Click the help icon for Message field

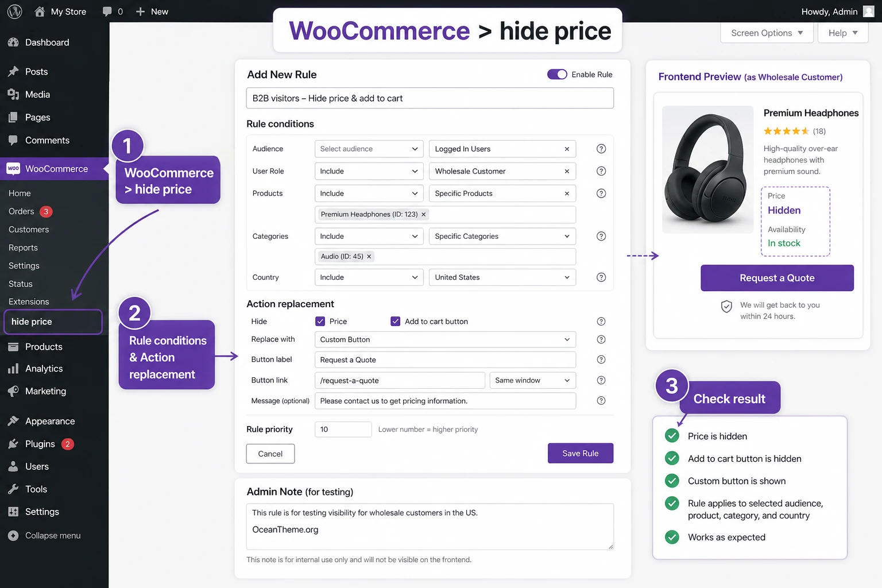click(x=601, y=401)
